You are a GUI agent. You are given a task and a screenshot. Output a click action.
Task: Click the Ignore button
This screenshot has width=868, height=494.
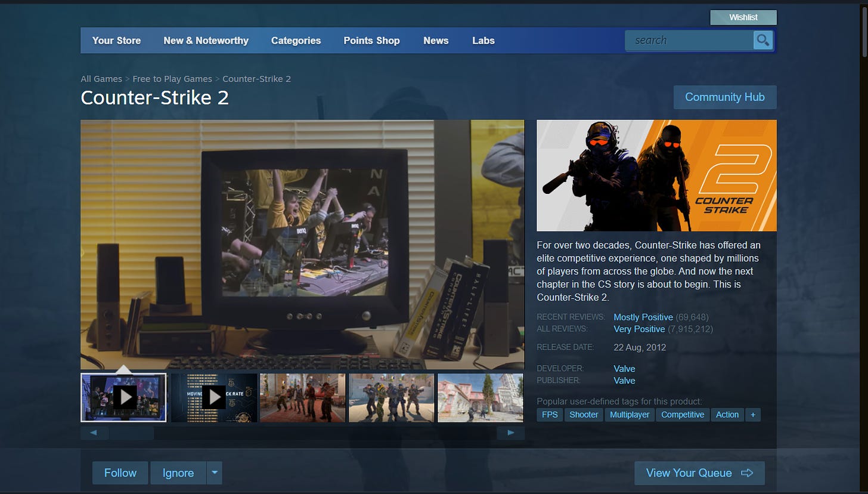tap(178, 473)
